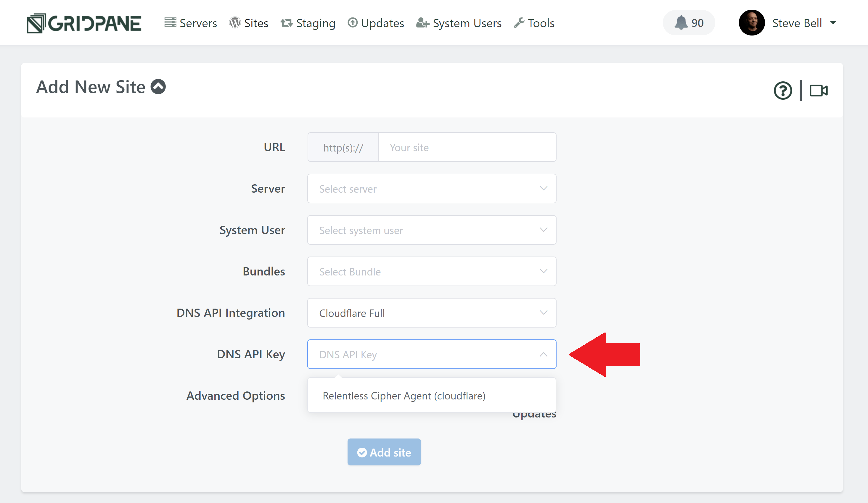This screenshot has height=503, width=868.
Task: Select Relentless Cipher Agent as DNS API Key
Action: click(x=404, y=396)
